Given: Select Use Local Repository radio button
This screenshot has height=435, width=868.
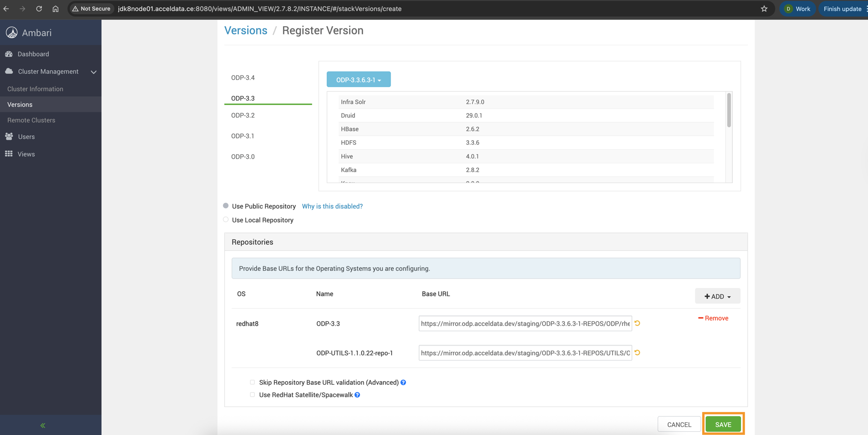Looking at the screenshot, I should 226,220.
